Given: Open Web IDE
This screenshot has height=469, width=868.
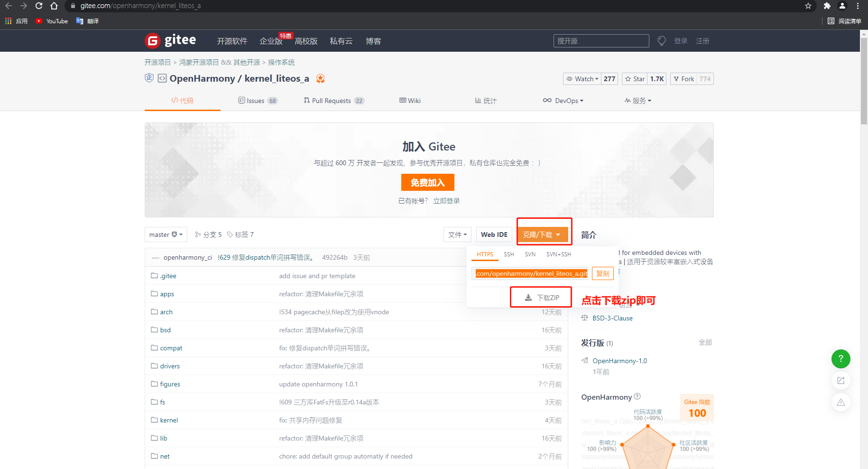Looking at the screenshot, I should click(494, 234).
